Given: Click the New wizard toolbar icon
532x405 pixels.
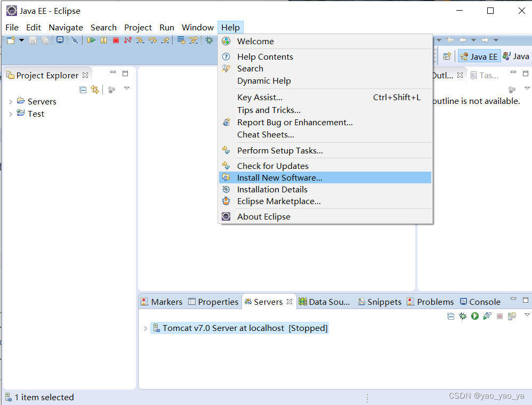Looking at the screenshot, I should (x=11, y=40).
